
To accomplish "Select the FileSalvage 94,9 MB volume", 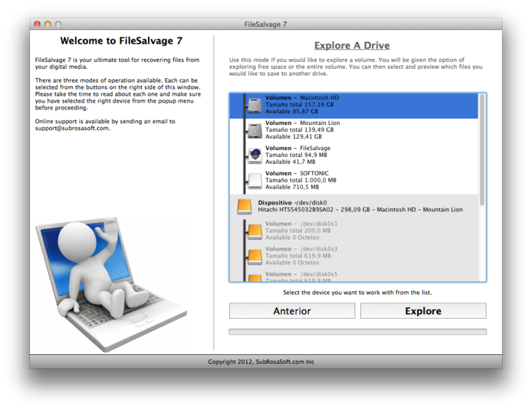I will tap(353, 156).
